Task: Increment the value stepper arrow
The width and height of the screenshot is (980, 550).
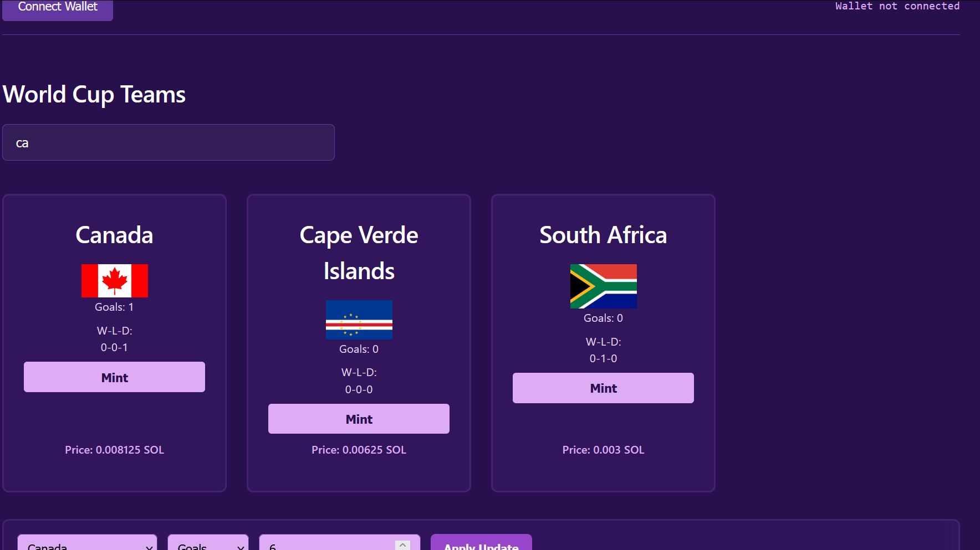Action: coord(403,545)
